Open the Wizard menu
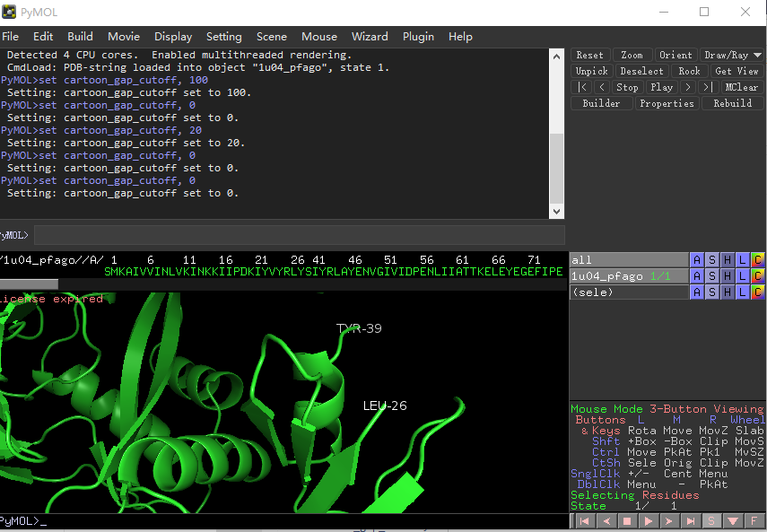 [370, 37]
